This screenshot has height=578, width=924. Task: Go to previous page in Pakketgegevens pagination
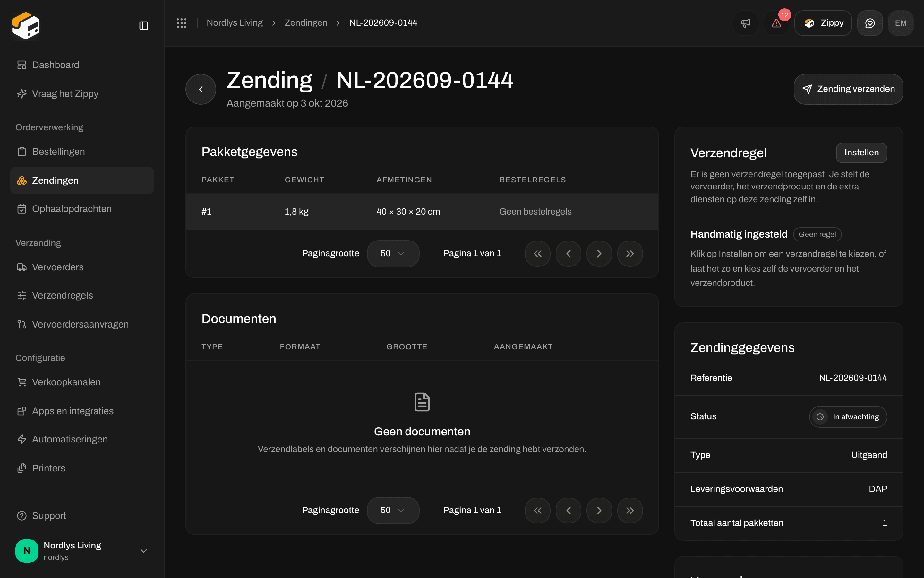[569, 253]
